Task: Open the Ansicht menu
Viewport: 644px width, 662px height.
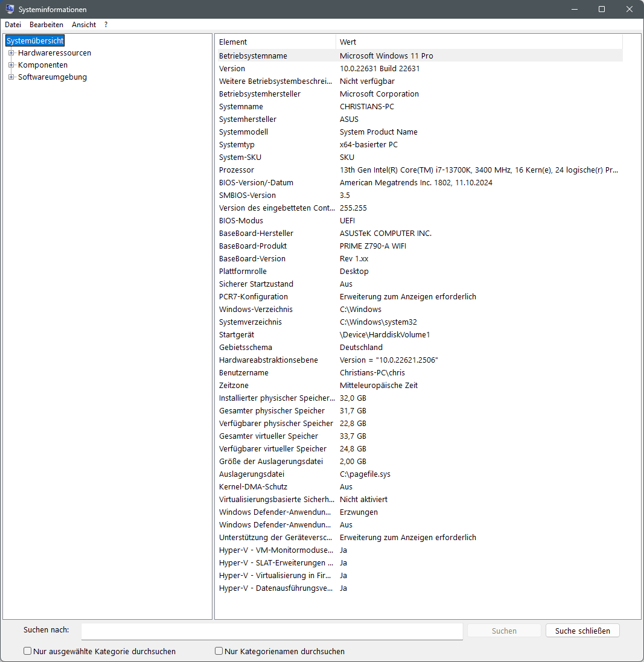Action: [83, 24]
